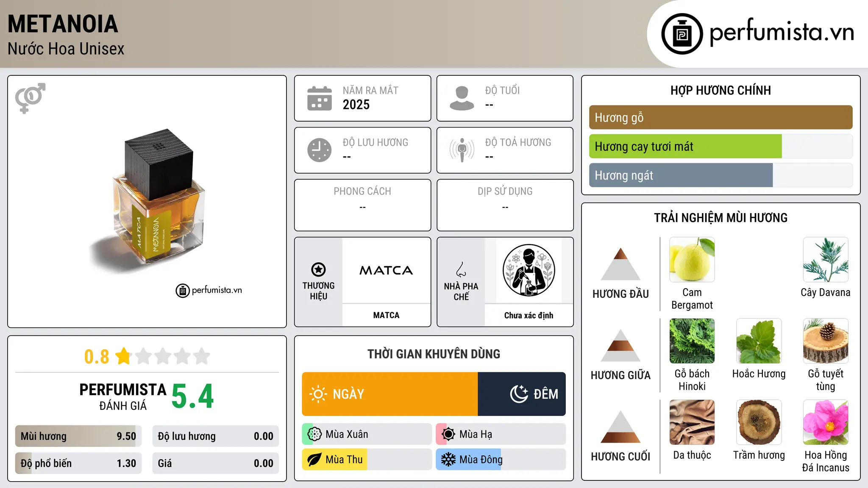Click the moon icon in the Đêm bar
868x488 pixels.
[519, 394]
